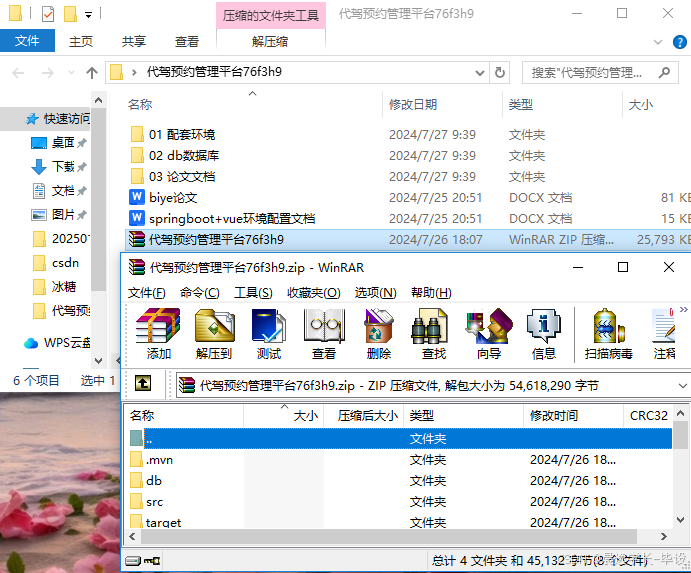Screen dimensions: 691x573
Task: Click WinRAR horizontal scrollbar right arrow
Action: tap(664, 536)
